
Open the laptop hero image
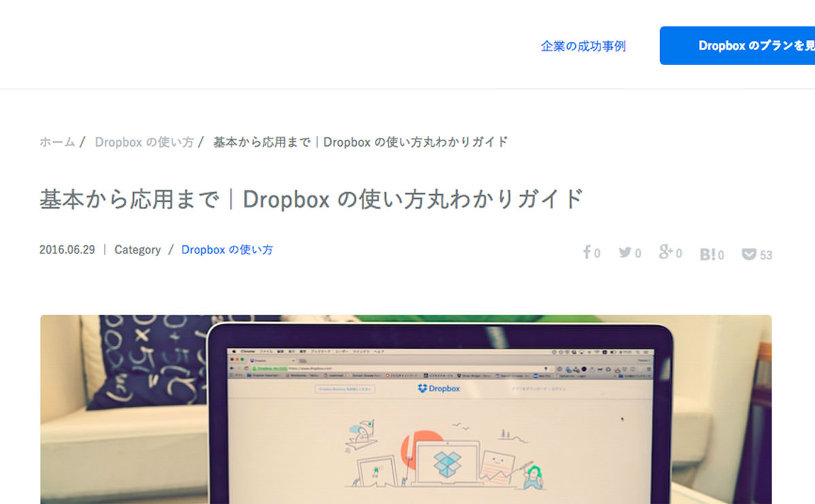pyautogui.click(x=405, y=409)
